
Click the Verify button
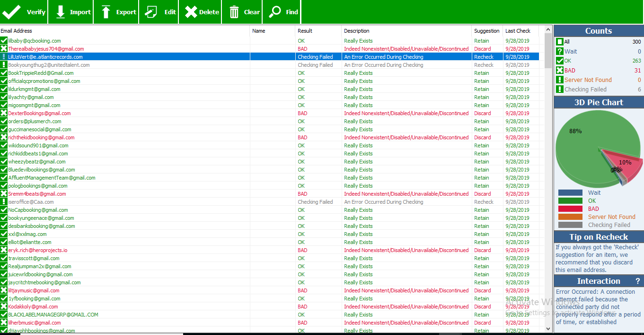pos(24,12)
